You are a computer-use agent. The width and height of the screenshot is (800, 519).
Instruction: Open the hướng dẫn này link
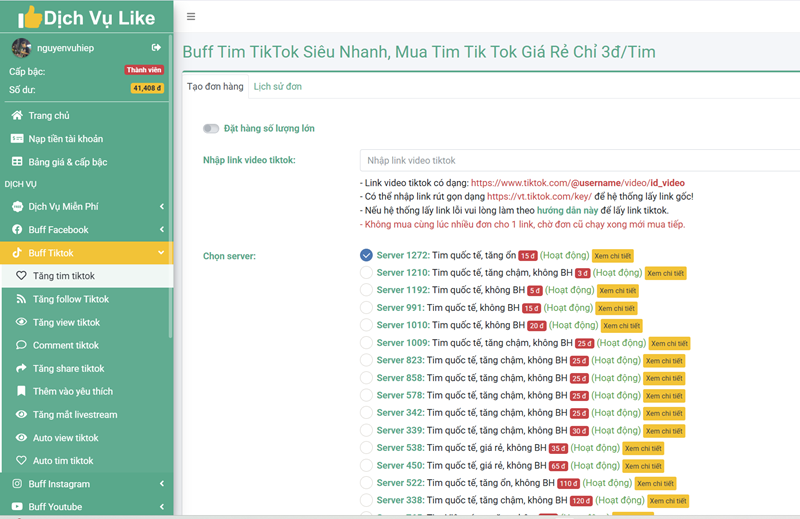pyautogui.click(x=567, y=210)
